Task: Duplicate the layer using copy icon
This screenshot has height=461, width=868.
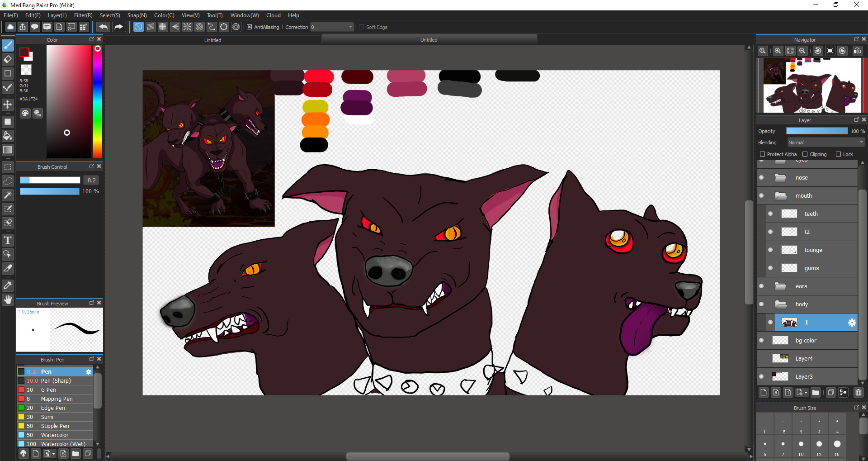Action: [831, 392]
